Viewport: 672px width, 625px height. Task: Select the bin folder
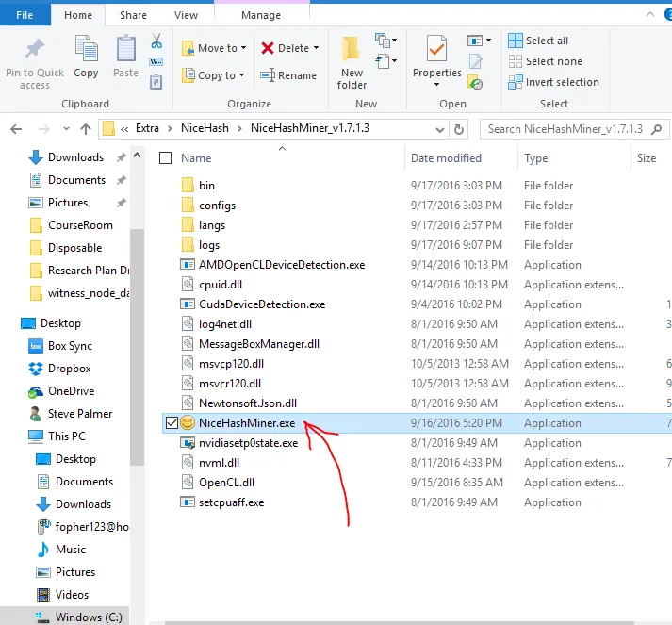(206, 186)
